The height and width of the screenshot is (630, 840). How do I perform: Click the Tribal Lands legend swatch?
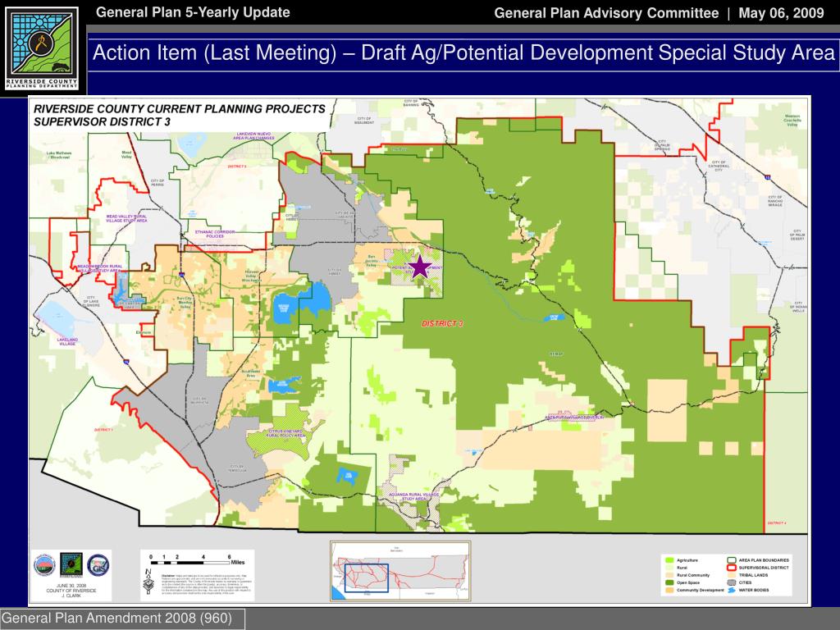click(731, 575)
